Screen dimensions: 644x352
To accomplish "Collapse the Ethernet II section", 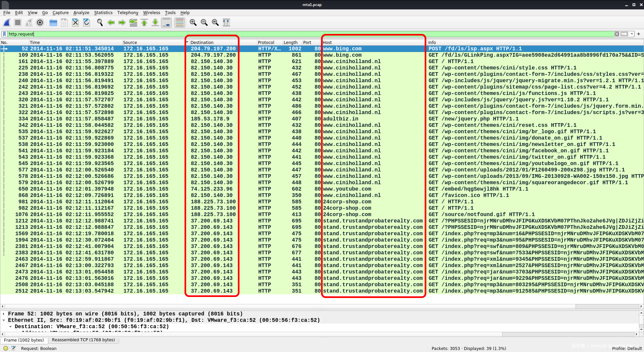I will pyautogui.click(x=4, y=320).
